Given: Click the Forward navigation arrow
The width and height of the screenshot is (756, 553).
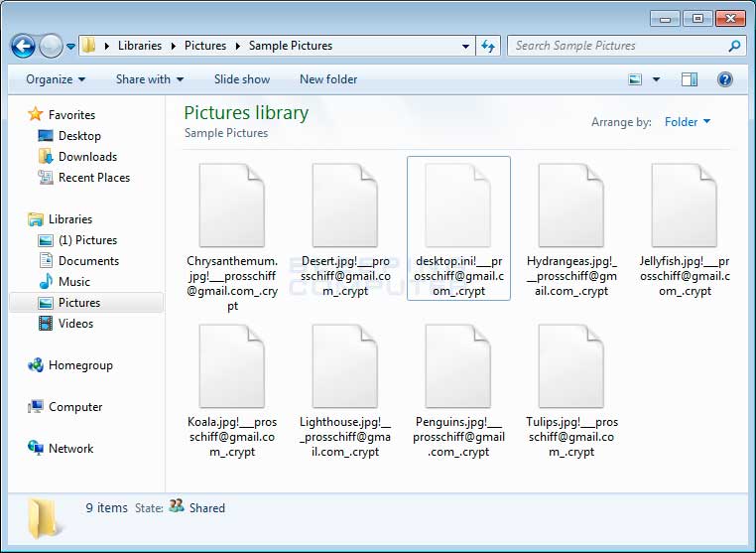Looking at the screenshot, I should tap(51, 47).
